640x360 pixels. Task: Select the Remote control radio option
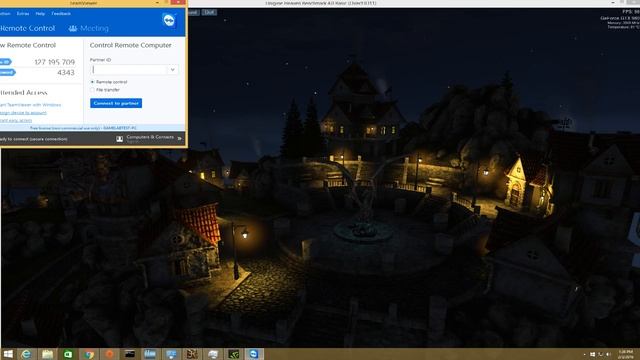92,82
